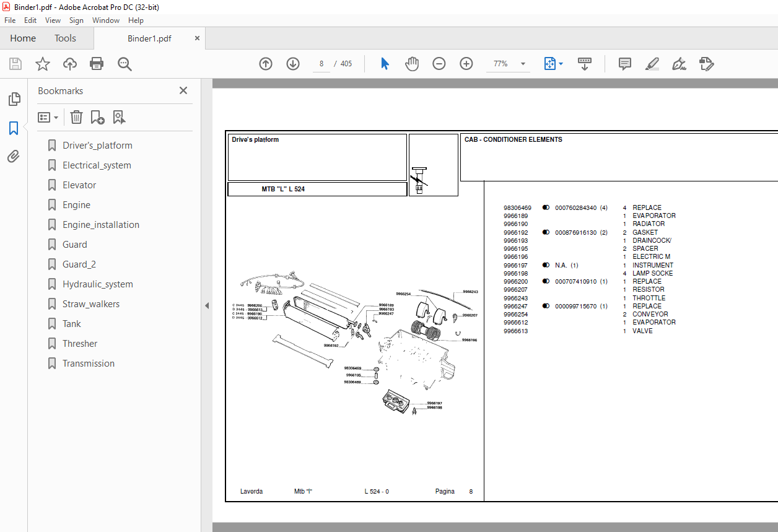
Task: Select the Binder1.pdf document tab
Action: [x=149, y=38]
